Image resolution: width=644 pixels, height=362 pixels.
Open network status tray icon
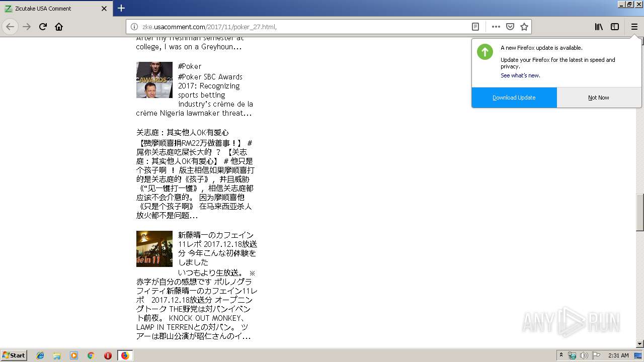coord(572,355)
